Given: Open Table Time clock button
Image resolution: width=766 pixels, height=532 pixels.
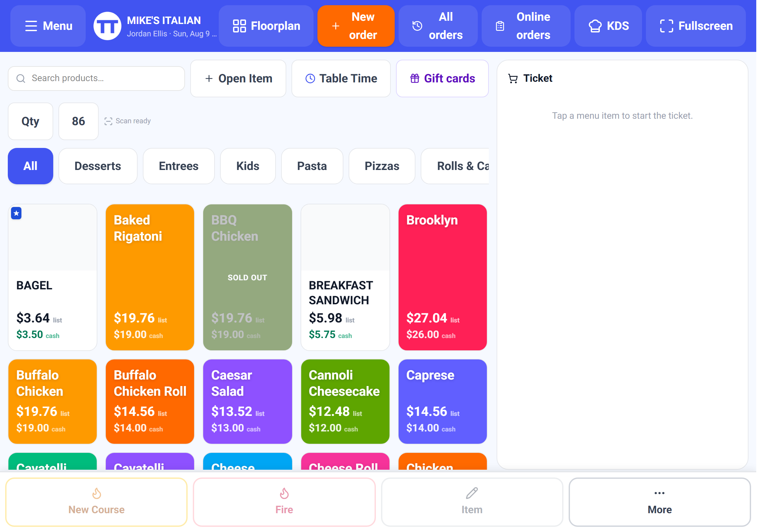Looking at the screenshot, I should coord(341,78).
